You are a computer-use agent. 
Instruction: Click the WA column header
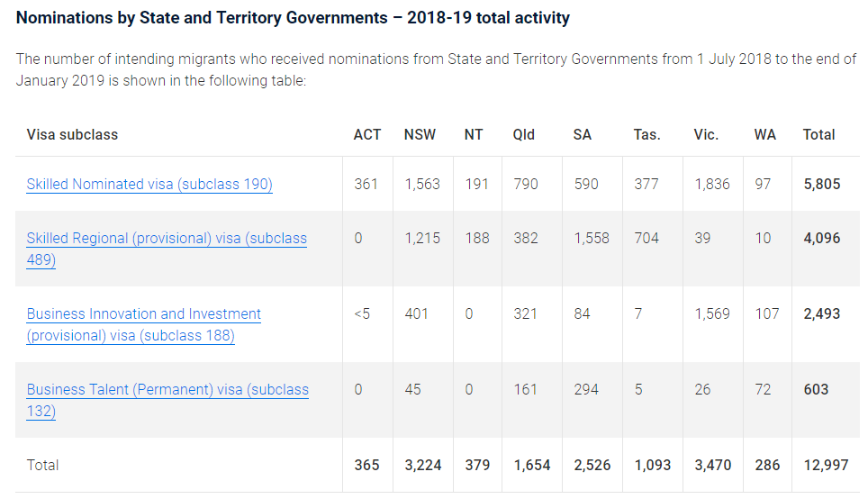pyautogui.click(x=764, y=135)
